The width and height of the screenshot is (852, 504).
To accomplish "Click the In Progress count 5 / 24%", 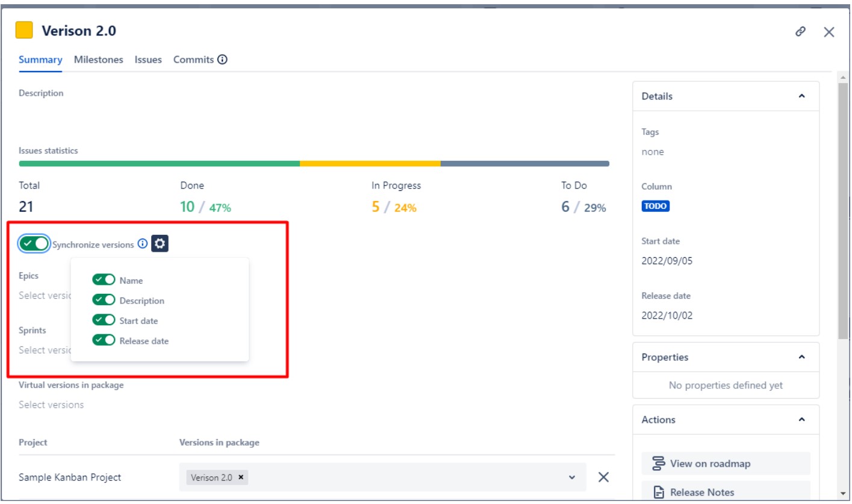I will pos(394,207).
